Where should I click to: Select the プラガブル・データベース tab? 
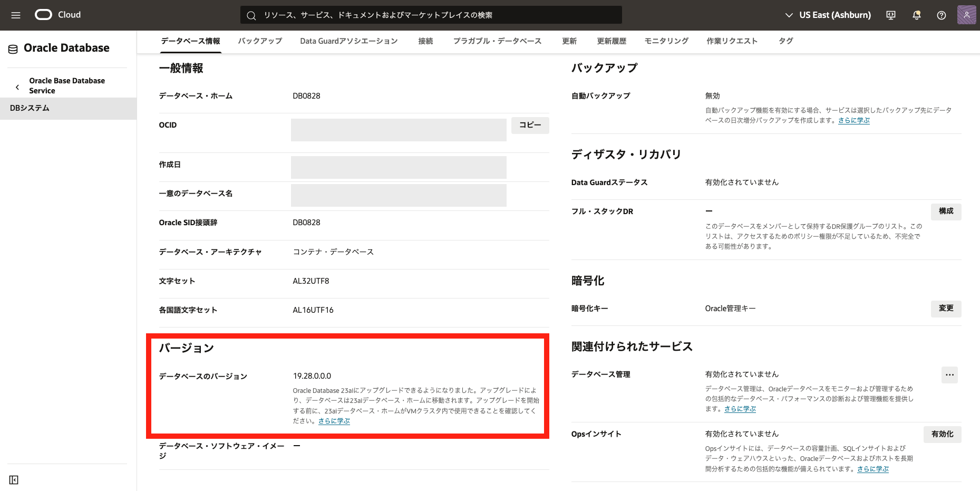click(x=497, y=41)
